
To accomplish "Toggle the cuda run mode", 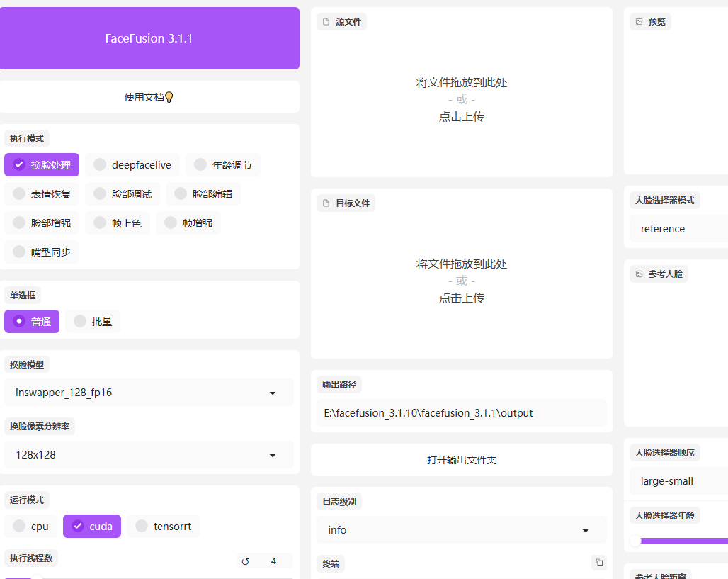I will click(x=92, y=526).
